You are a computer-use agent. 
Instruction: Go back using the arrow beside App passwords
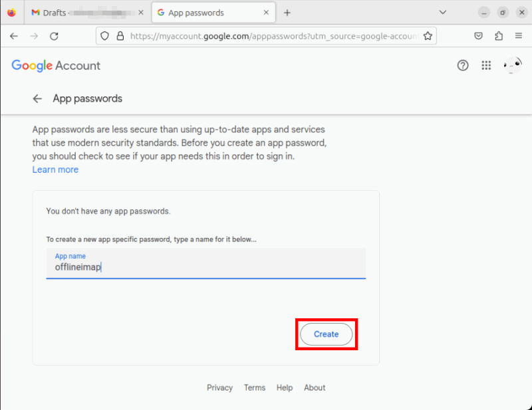click(38, 98)
